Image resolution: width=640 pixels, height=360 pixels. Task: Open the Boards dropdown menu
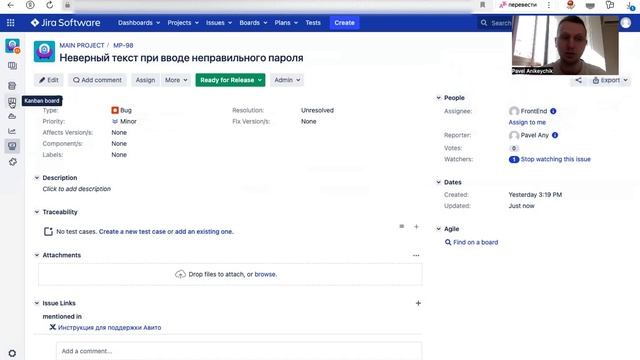253,23
